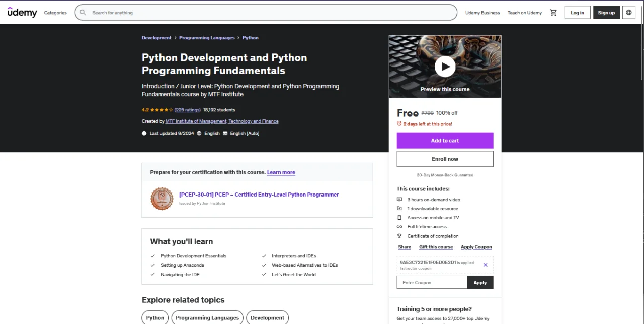The height and width of the screenshot is (324, 644).
Task: Click the closed captions icon
Action: pyautogui.click(x=225, y=133)
